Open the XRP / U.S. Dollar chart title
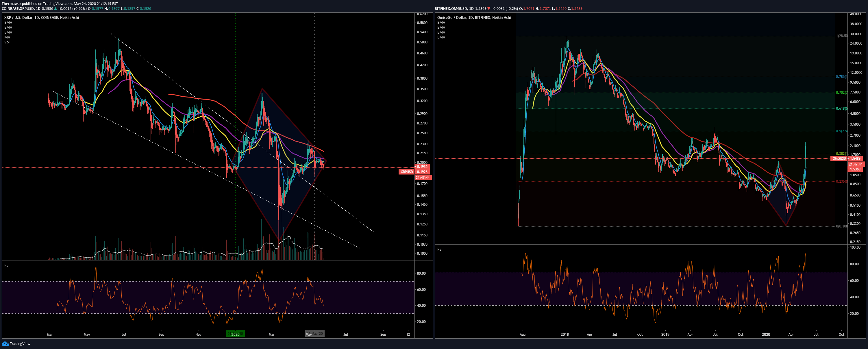 coord(41,18)
